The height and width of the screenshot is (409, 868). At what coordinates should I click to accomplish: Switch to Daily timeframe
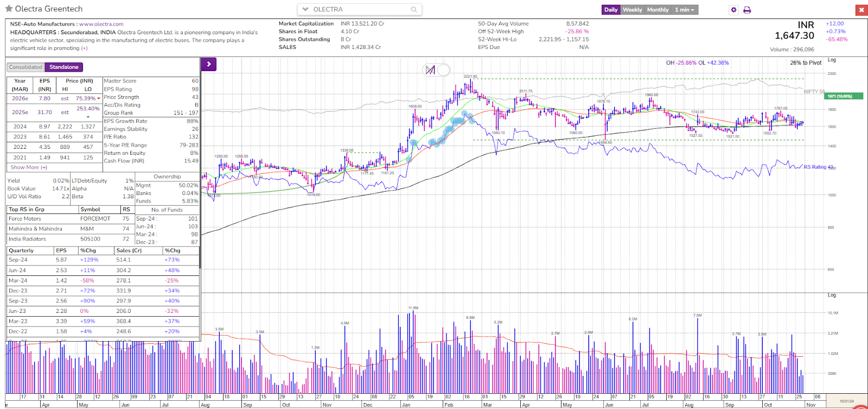point(611,10)
